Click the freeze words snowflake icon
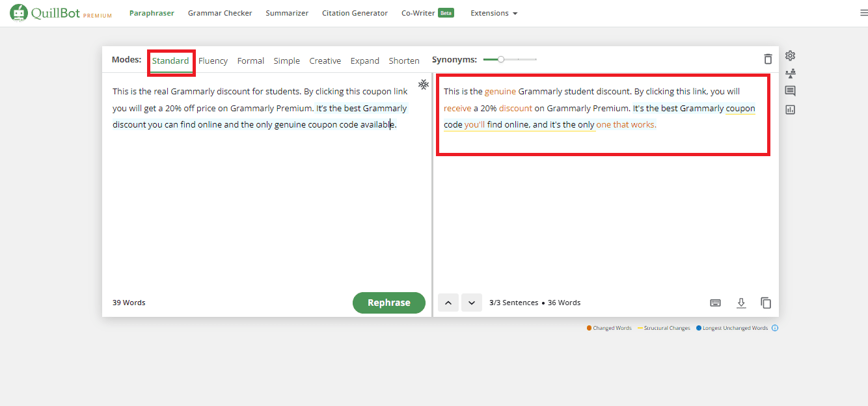Image resolution: width=868 pixels, height=406 pixels. click(x=423, y=85)
